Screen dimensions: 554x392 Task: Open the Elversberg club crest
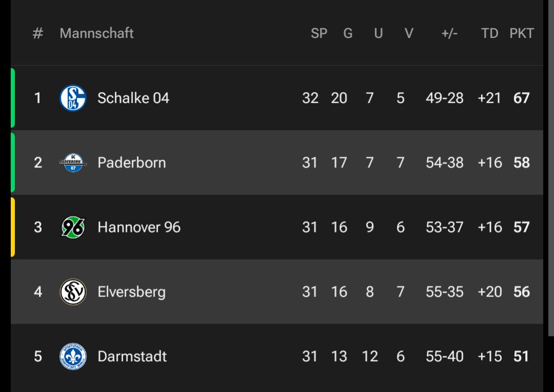click(73, 292)
